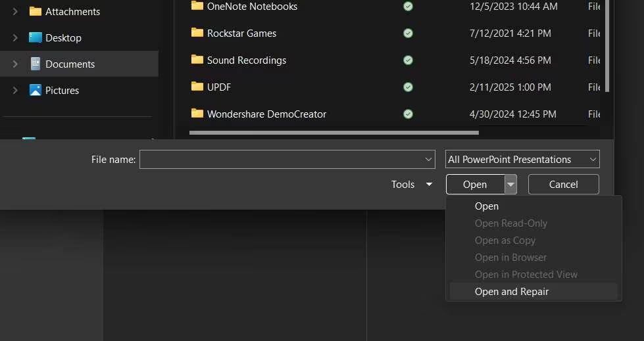This screenshot has height=341, width=644.
Task: Click sync status icon for OneNote Notebooks
Action: pos(408,6)
